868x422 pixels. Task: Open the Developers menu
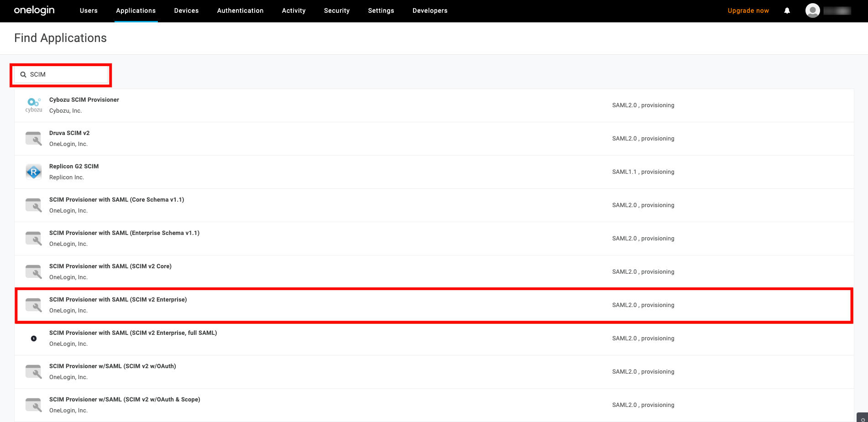(430, 10)
